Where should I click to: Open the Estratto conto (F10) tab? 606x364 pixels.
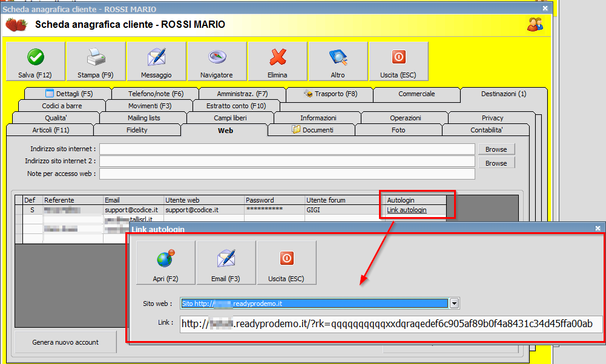[x=236, y=106]
